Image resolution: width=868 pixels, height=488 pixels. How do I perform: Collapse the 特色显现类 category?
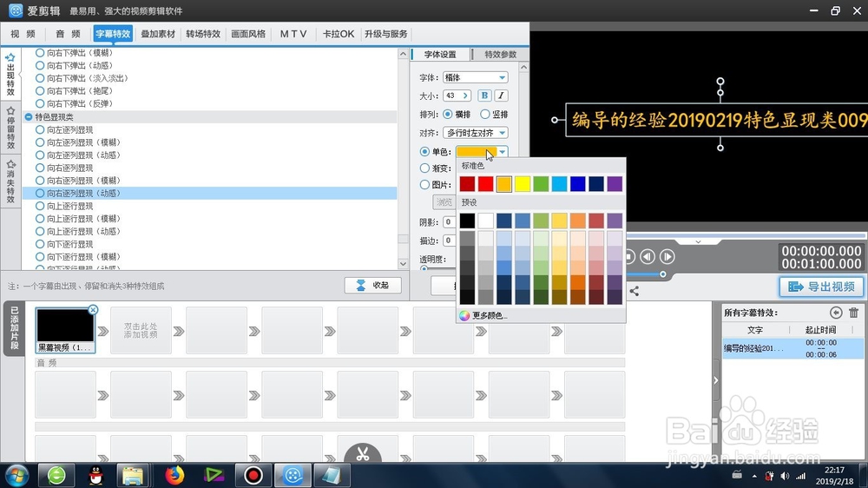click(x=29, y=117)
